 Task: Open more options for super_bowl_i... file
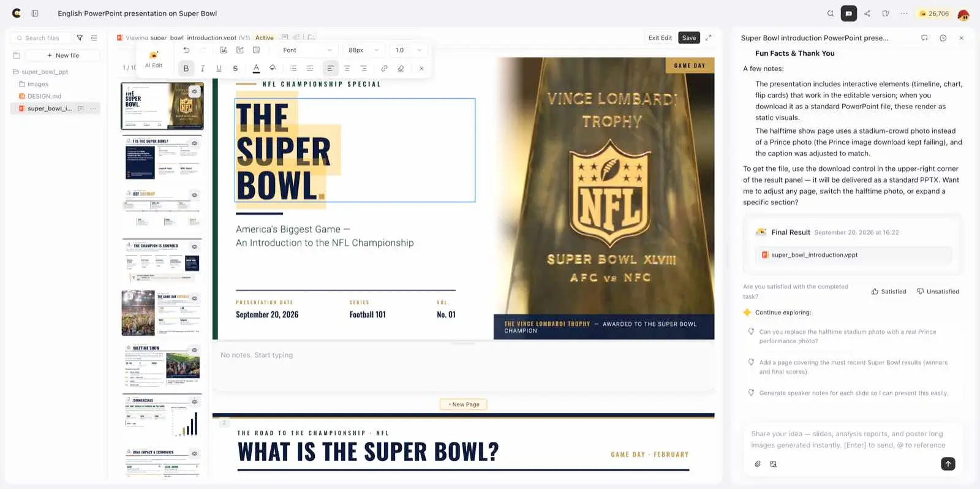tap(93, 108)
